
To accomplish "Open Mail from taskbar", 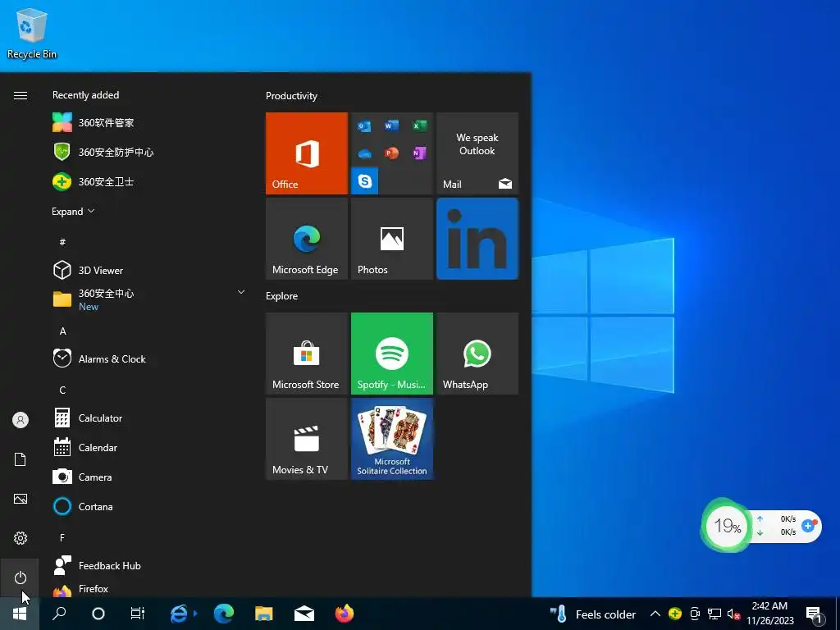I will click(304, 614).
